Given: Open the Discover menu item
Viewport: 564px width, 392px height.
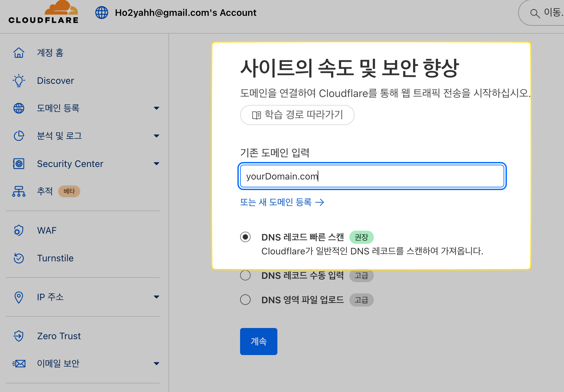Looking at the screenshot, I should [55, 81].
